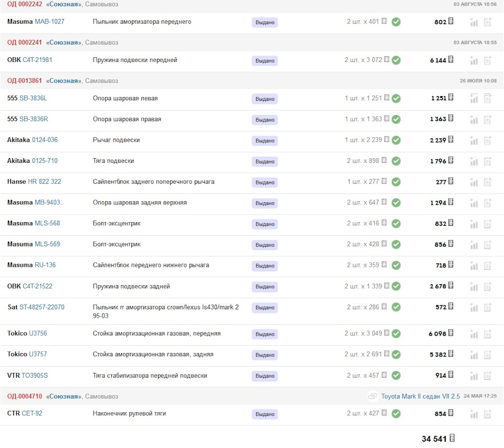
Task: Click the Выдано status badge for Masuma RU-136
Action: point(265,266)
